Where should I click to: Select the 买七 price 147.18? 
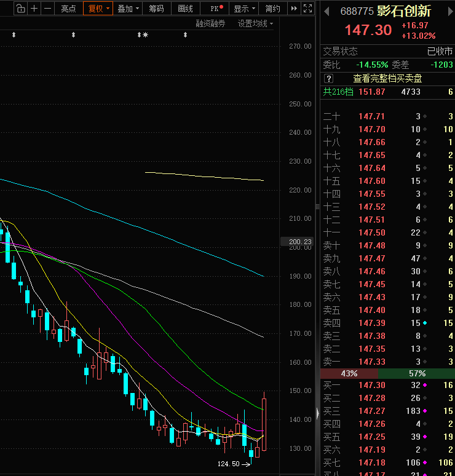[372, 462]
